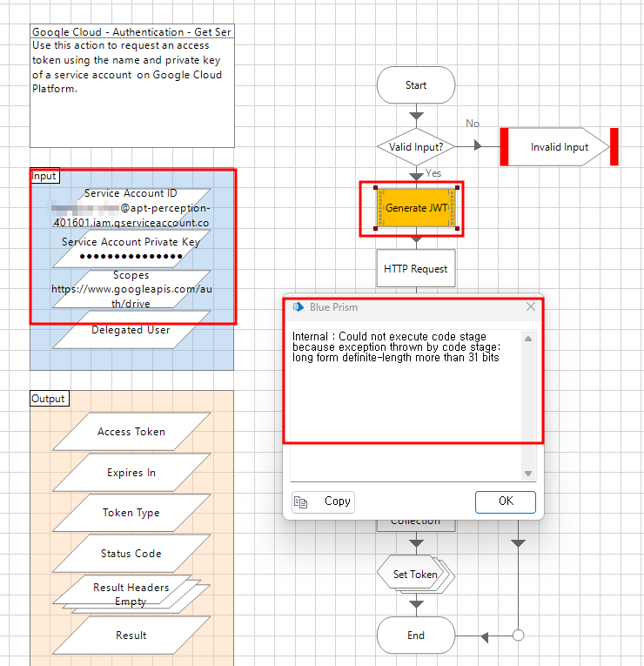This screenshot has height=666, width=644.
Task: Click the Output block label
Action: (x=49, y=399)
